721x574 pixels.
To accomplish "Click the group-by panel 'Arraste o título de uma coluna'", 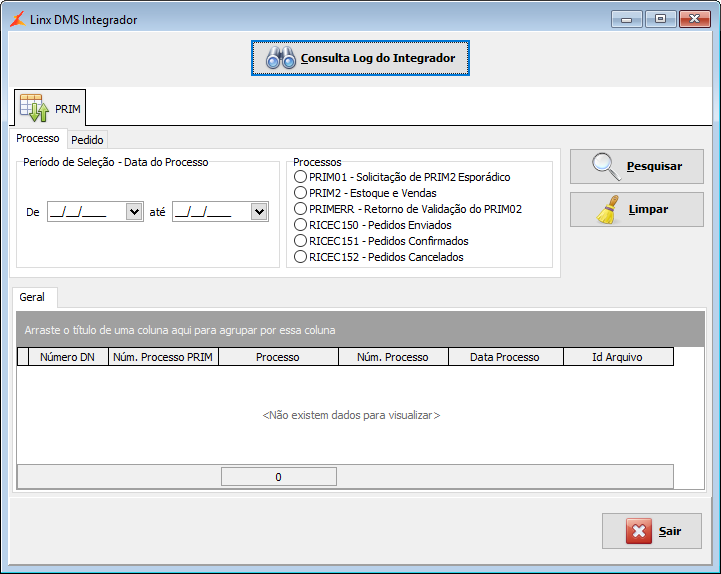I will click(x=360, y=329).
